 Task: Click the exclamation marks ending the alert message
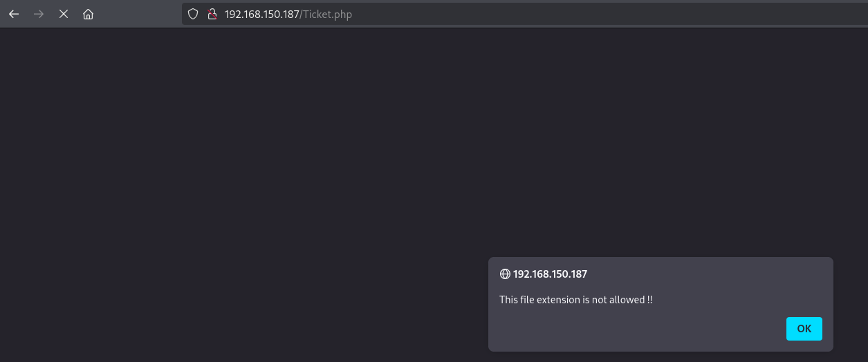coord(649,300)
